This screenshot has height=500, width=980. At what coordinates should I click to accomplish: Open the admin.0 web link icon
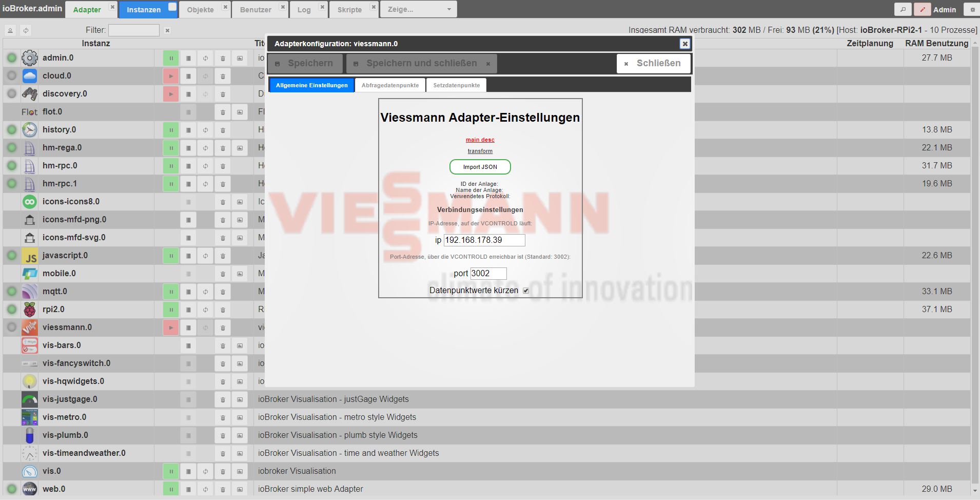(240, 58)
